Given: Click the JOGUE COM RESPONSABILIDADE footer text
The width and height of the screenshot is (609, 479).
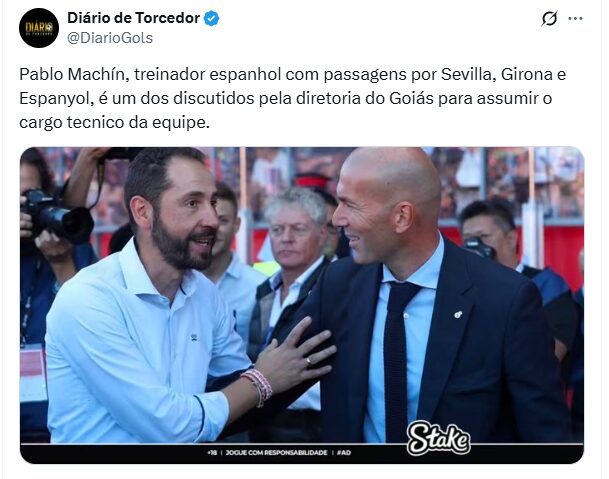Looking at the screenshot, I should click(x=277, y=453).
